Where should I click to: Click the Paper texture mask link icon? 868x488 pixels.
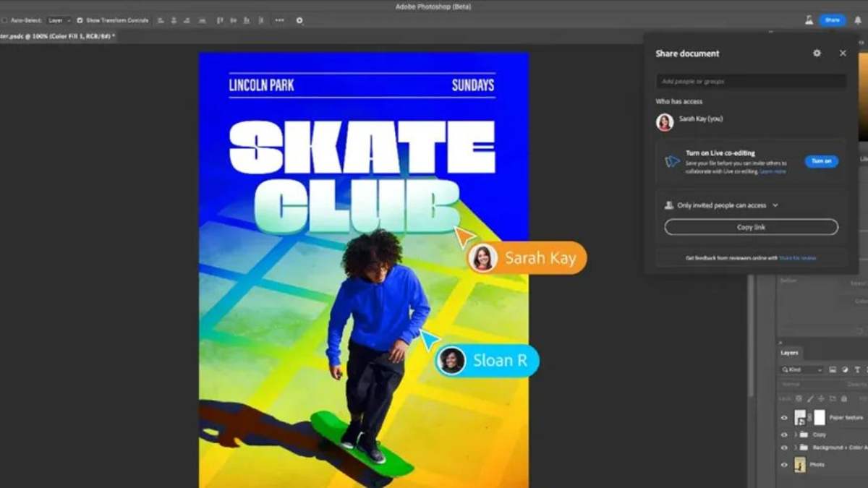point(810,418)
